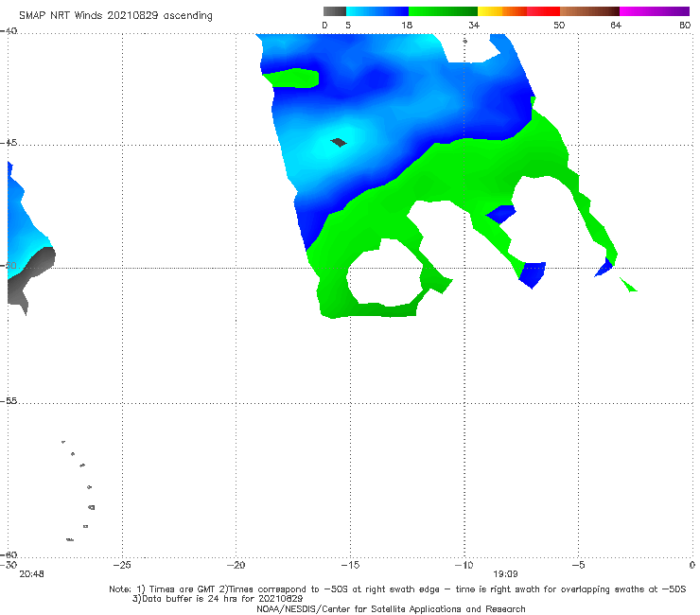Click the '-20' longitude axis label

point(236,565)
